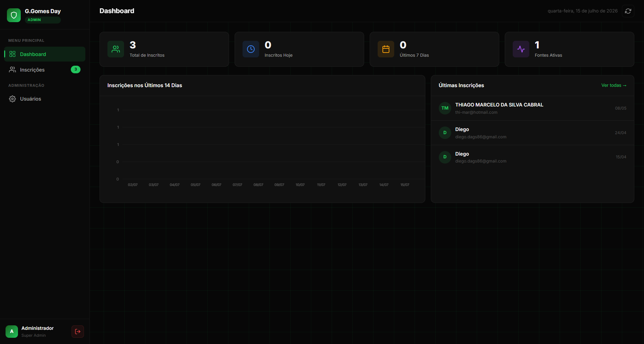Click the header date quarta-feira, 15 de julho
Viewport: 644px width, 344px height.
click(583, 11)
